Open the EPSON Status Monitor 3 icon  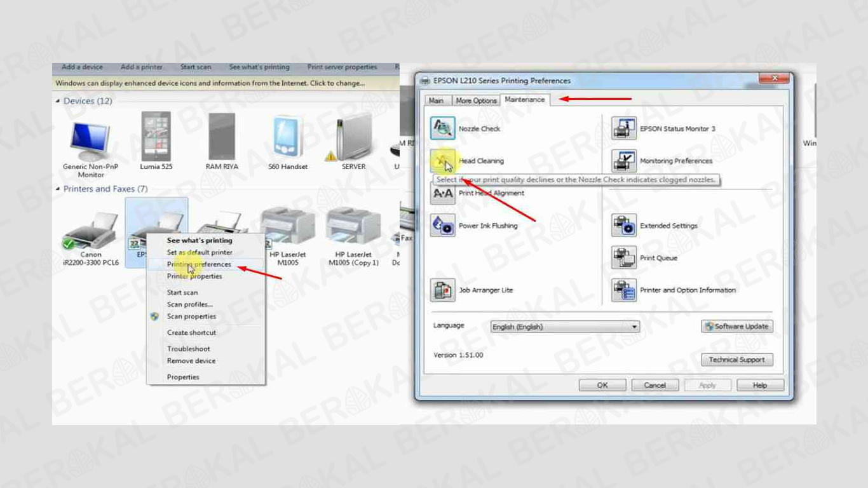[x=623, y=128]
